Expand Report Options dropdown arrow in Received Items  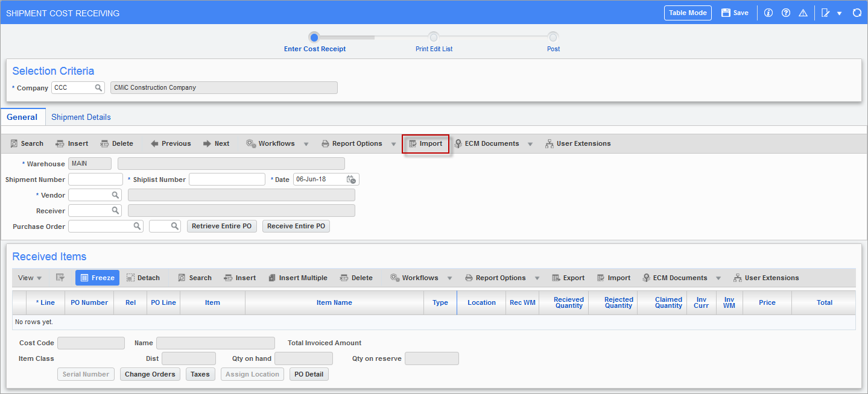pyautogui.click(x=537, y=278)
